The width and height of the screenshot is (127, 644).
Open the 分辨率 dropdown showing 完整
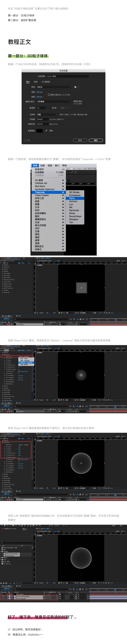[47, 114]
